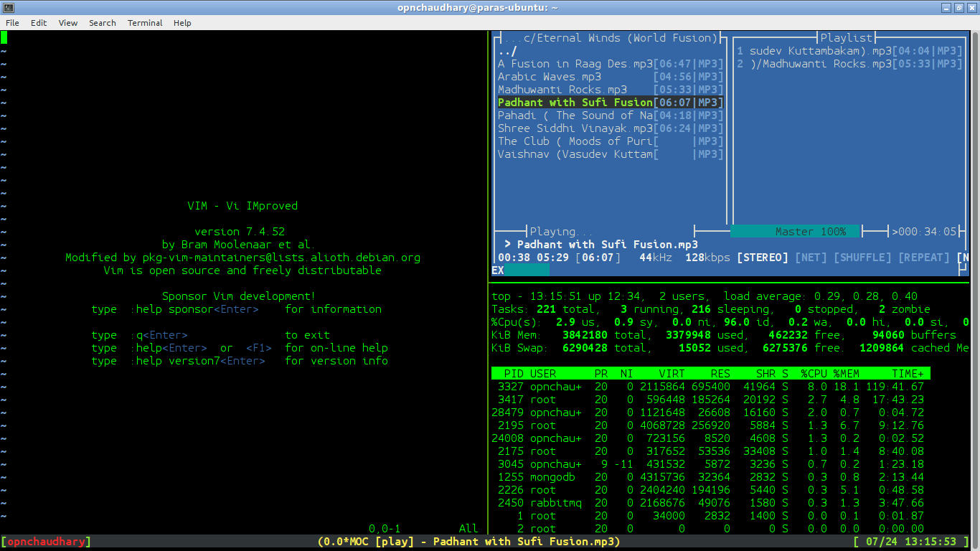980x551 pixels.
Task: Click the %CPU column header in top
Action: click(x=814, y=374)
